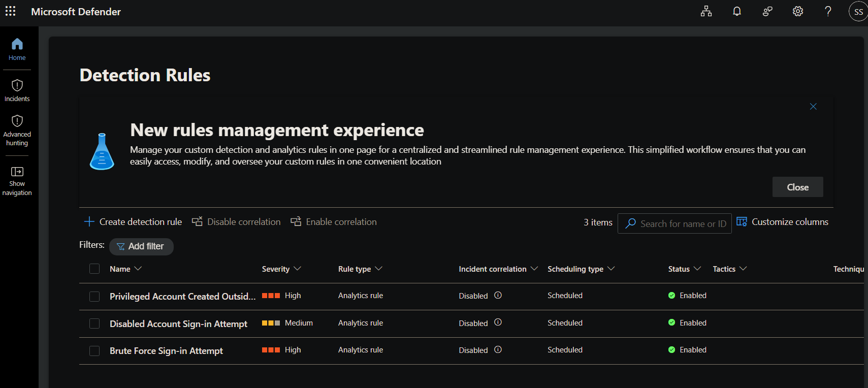
Task: Green Enabled status icon for Disabled Account rule
Action: tap(671, 322)
